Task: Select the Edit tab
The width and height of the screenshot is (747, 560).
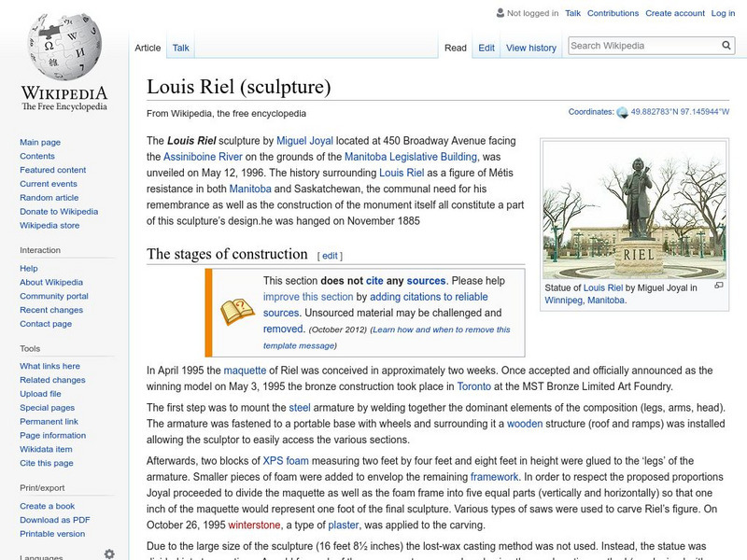Action: click(486, 47)
